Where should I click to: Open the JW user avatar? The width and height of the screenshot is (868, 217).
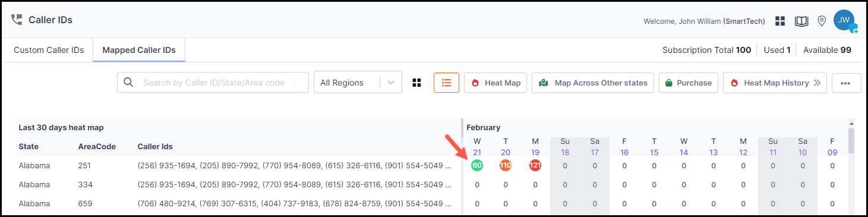pos(844,20)
